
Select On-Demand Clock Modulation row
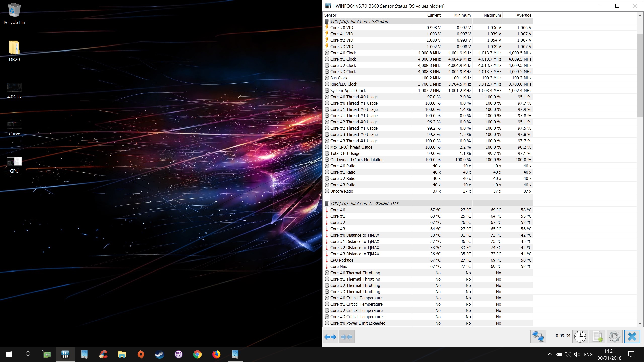pyautogui.click(x=428, y=160)
